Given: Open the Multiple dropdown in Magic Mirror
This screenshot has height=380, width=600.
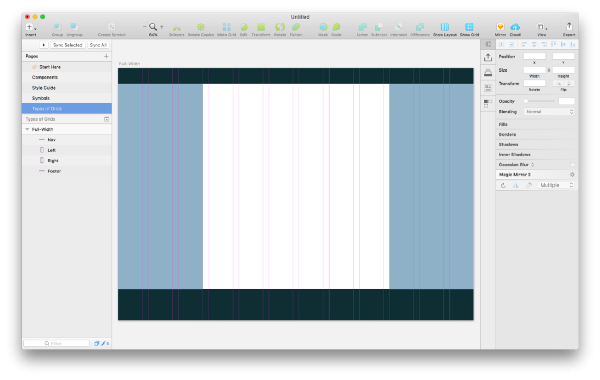Looking at the screenshot, I should [x=556, y=185].
